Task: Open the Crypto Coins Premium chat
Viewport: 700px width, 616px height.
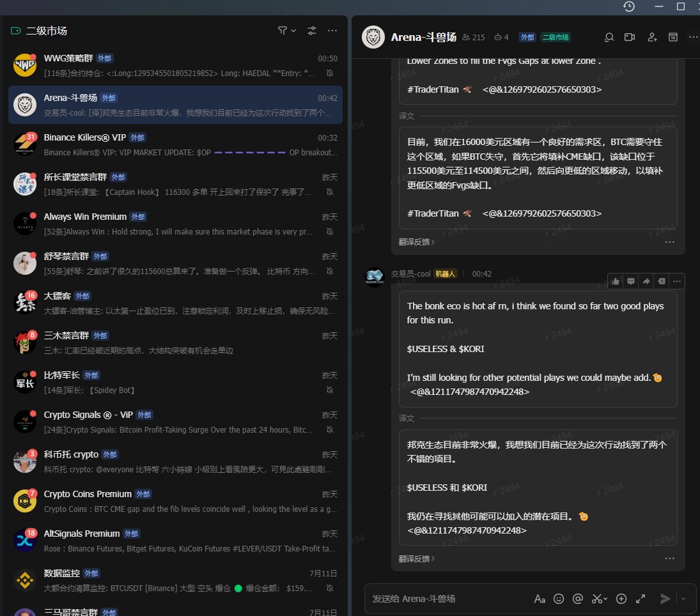Action: pos(175,501)
